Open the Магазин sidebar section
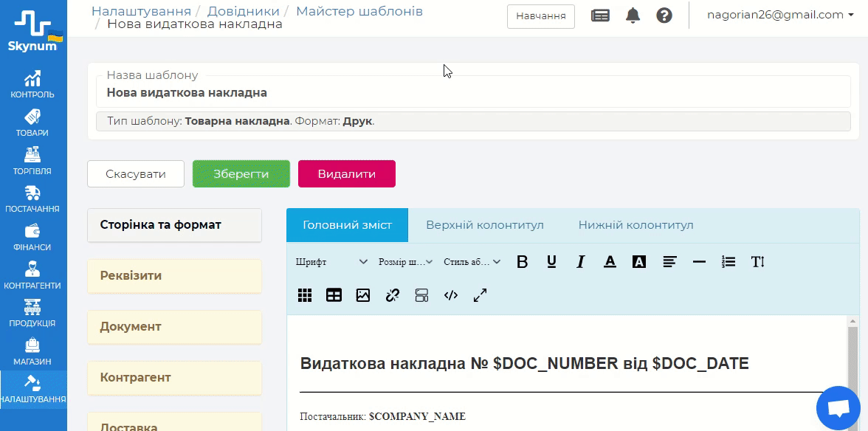This screenshot has width=868, height=431. pos(32,352)
